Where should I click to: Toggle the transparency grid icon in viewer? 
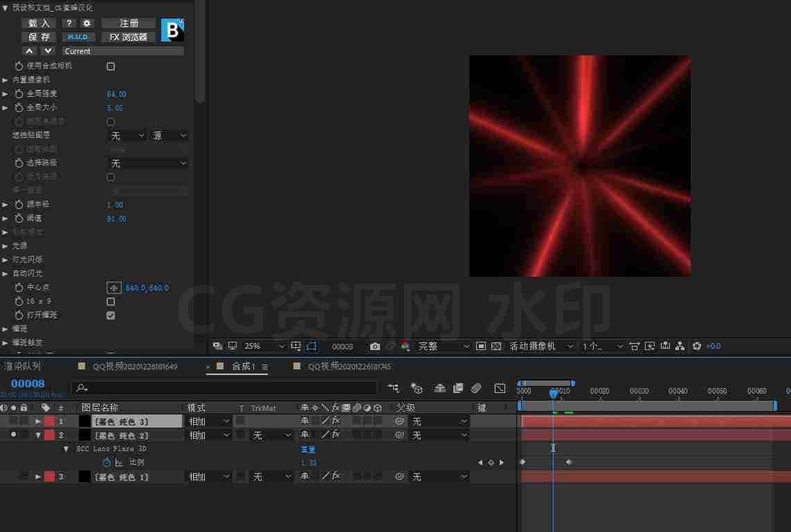pos(496,347)
